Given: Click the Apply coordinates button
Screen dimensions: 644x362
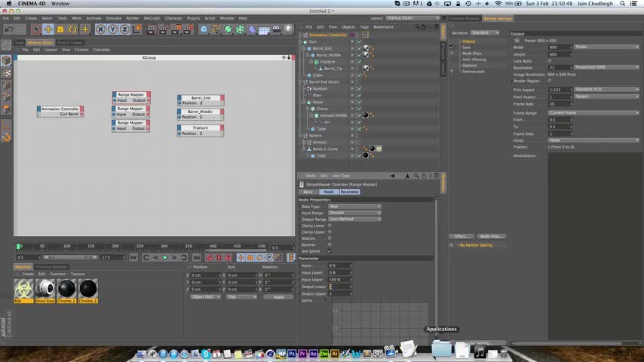Looking at the screenshot, I should click(x=278, y=297).
